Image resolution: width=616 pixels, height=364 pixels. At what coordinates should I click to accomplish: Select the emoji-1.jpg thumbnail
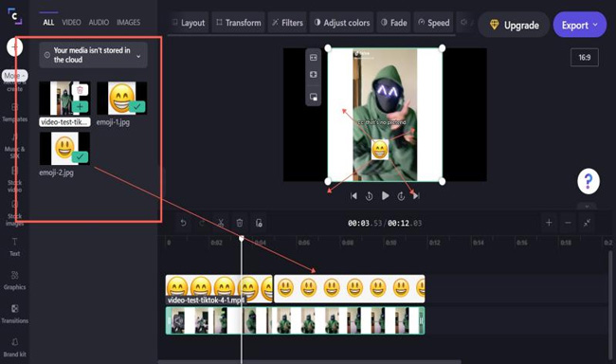pos(122,99)
